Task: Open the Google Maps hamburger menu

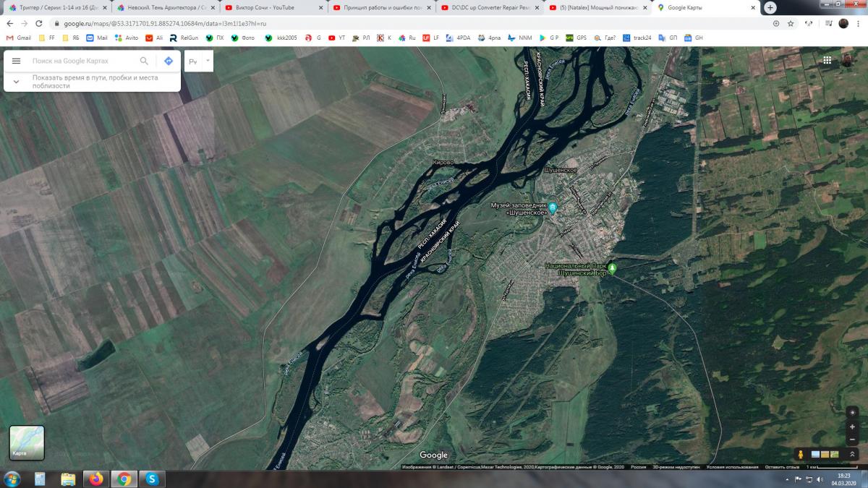Action: click(x=16, y=61)
